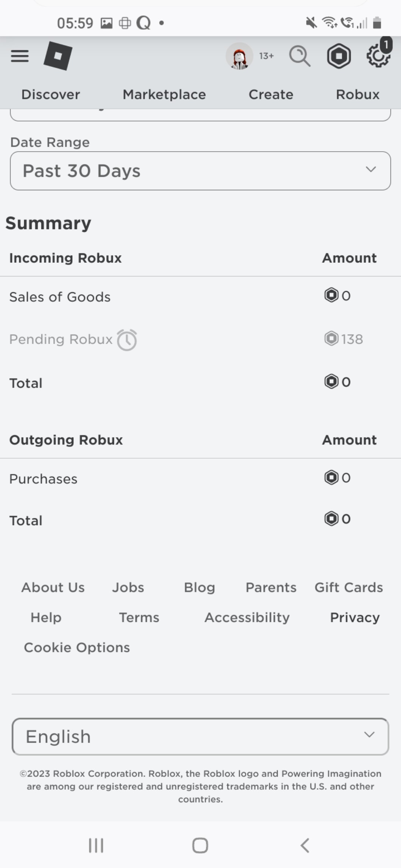Open the settings gear icon

point(378,56)
